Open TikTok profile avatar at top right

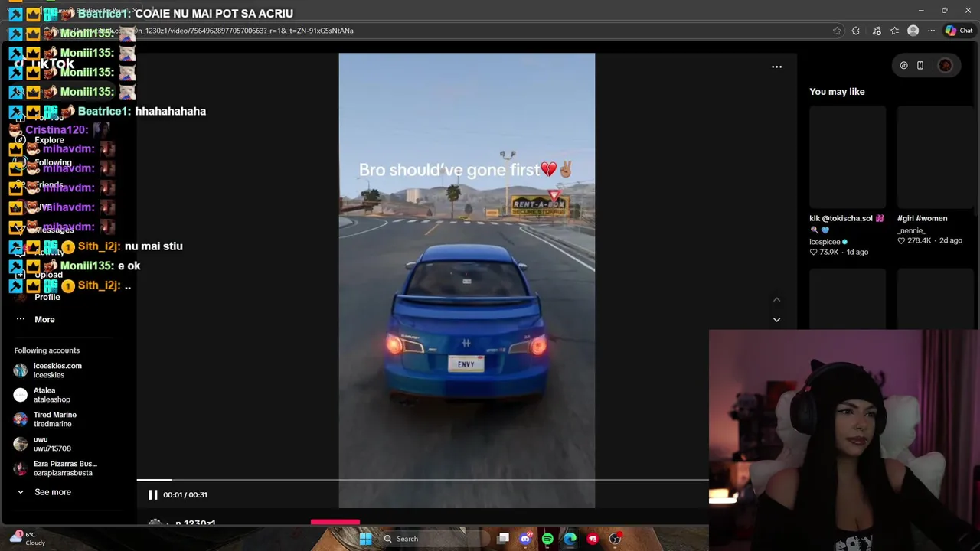[945, 65]
